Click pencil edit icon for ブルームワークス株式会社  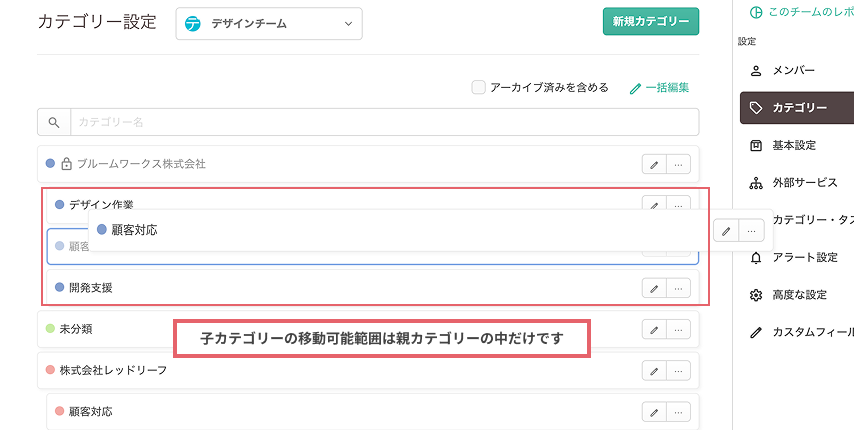(x=653, y=164)
